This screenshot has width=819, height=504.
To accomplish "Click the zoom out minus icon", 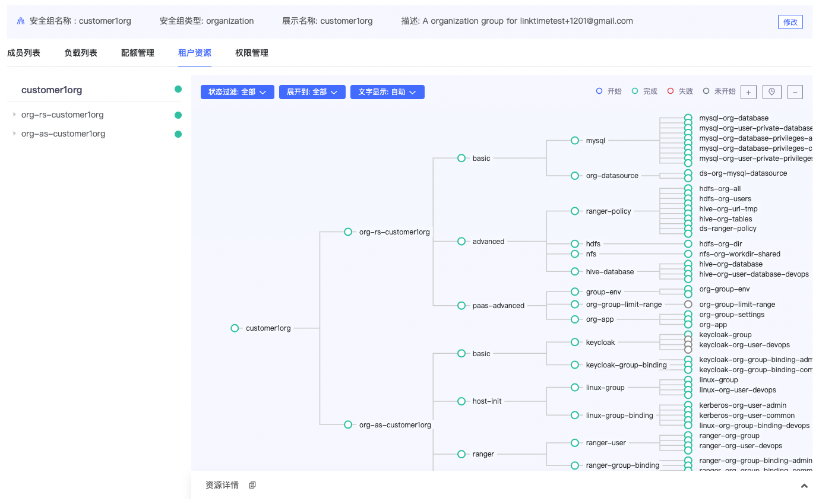I will pyautogui.click(x=795, y=92).
